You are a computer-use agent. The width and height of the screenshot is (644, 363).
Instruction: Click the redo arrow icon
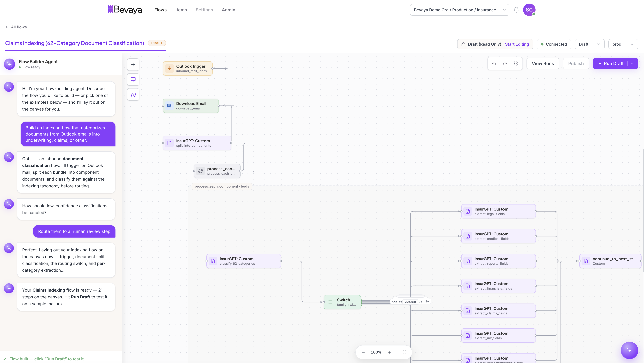(x=505, y=64)
